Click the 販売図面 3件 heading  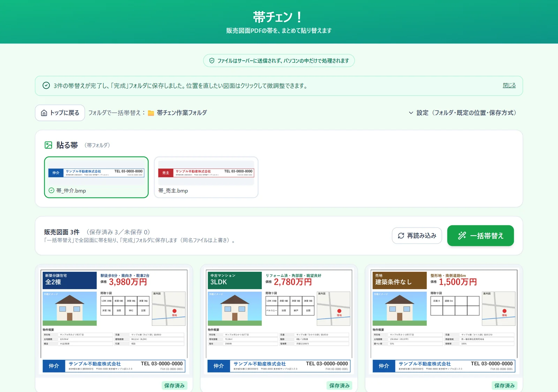62,232
